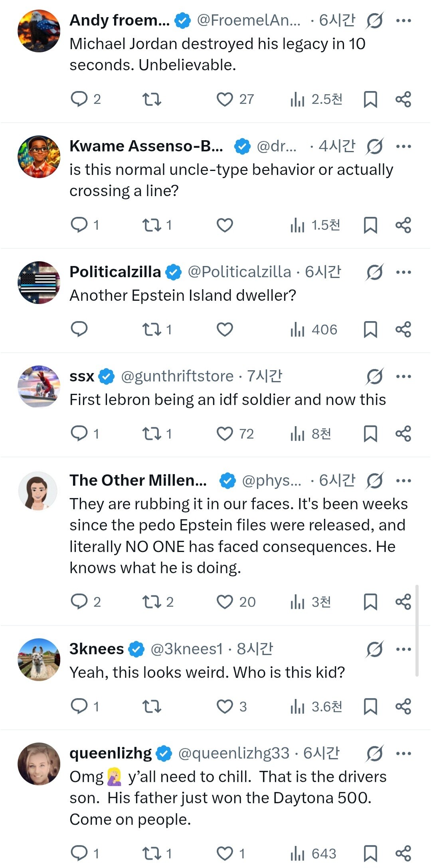Repost queenlizhg's Daytona 500 tweet
The width and height of the screenshot is (431, 868).
pyautogui.click(x=152, y=854)
